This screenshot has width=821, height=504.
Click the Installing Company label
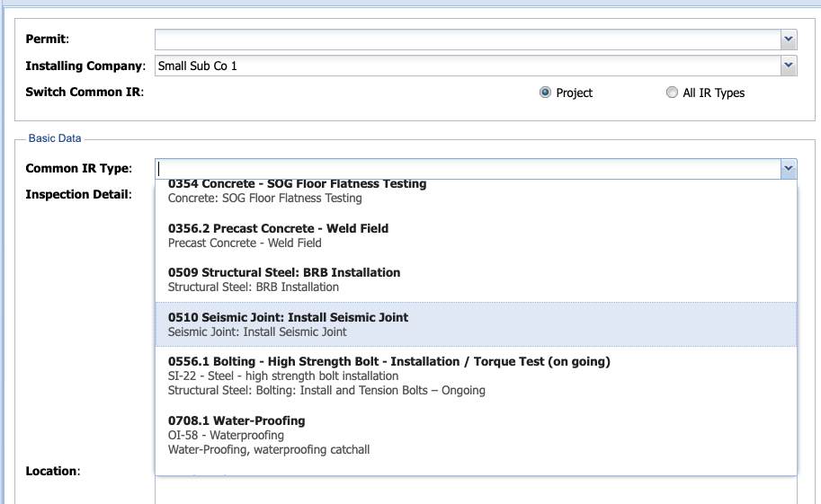[x=85, y=66]
